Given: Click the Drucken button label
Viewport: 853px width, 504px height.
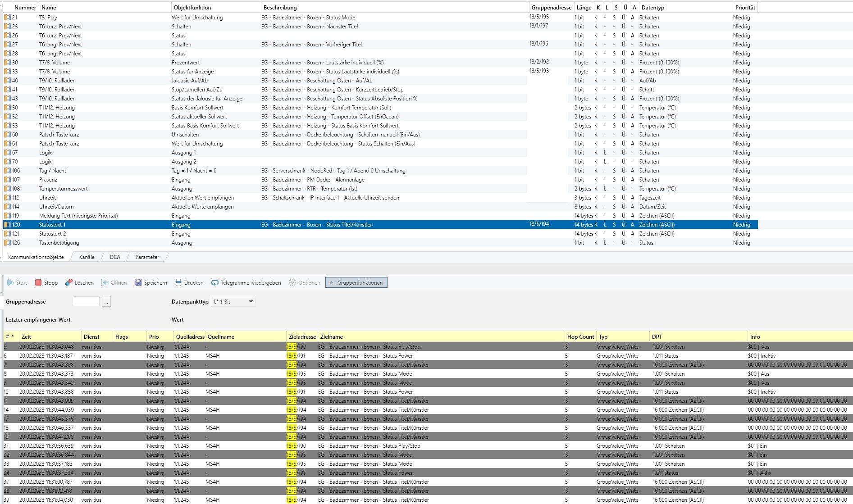Looking at the screenshot, I should coord(194,283).
